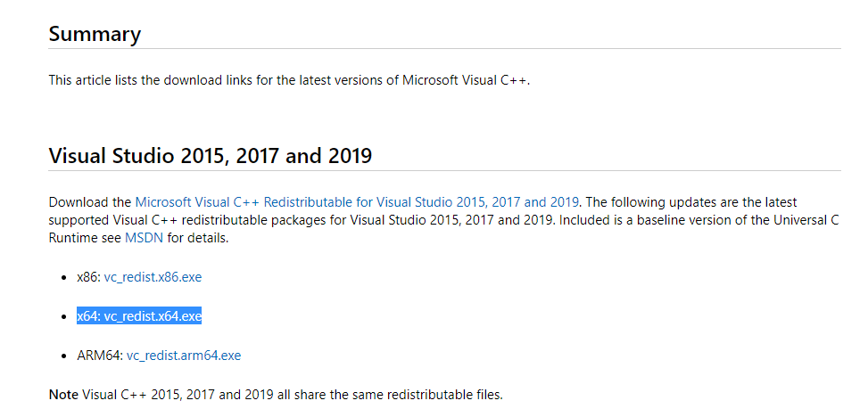Open the vc_redist.arm64.exe link
The image size is (868, 409).
pos(183,356)
